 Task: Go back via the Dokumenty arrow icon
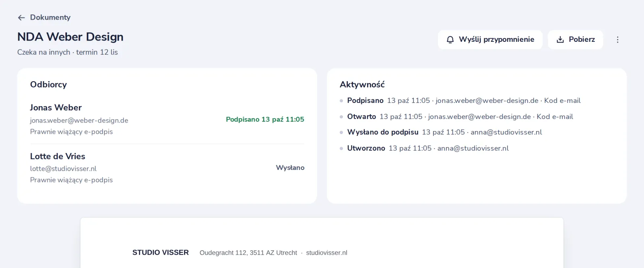click(21, 18)
